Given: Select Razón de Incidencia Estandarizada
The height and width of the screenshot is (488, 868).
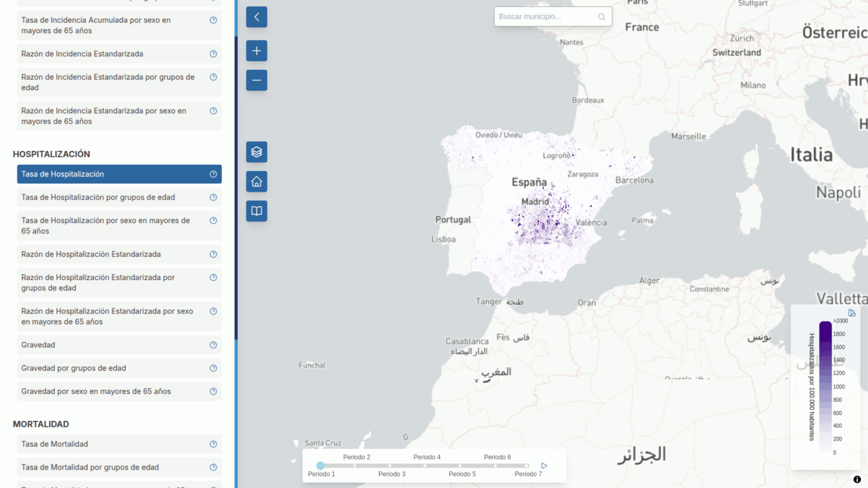Looking at the screenshot, I should pyautogui.click(x=119, y=54).
